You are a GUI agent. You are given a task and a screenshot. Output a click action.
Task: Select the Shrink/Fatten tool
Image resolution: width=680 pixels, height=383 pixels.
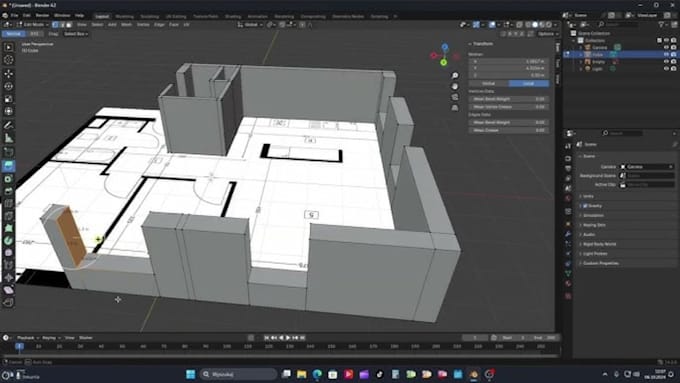pos(9,278)
